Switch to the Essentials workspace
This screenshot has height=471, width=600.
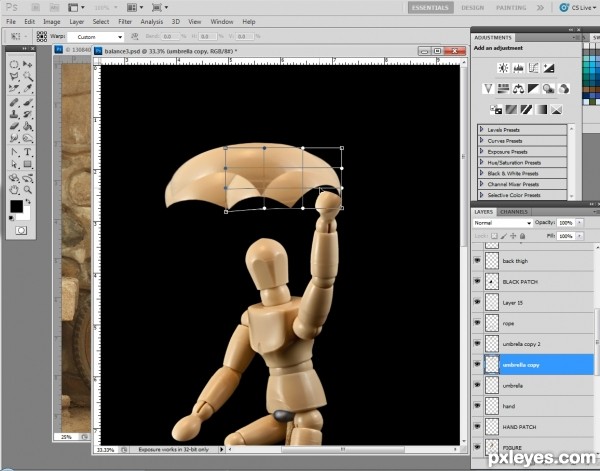(x=430, y=8)
